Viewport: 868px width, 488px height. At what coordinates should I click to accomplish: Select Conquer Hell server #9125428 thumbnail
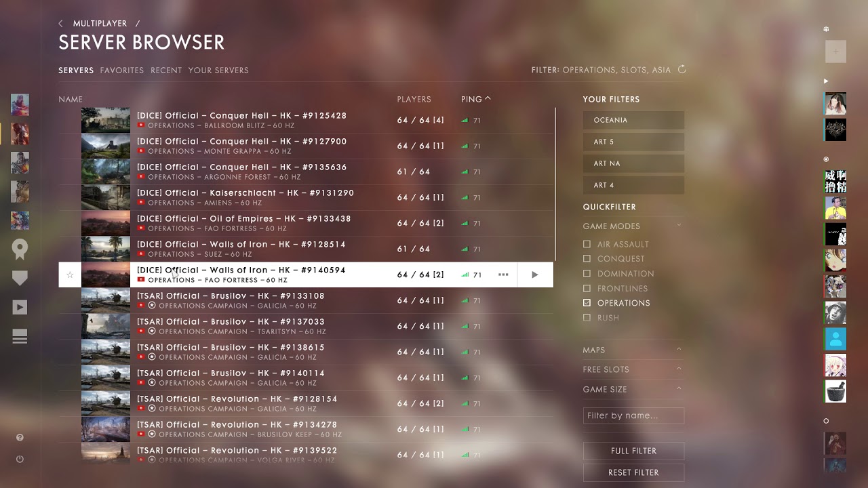pos(106,120)
